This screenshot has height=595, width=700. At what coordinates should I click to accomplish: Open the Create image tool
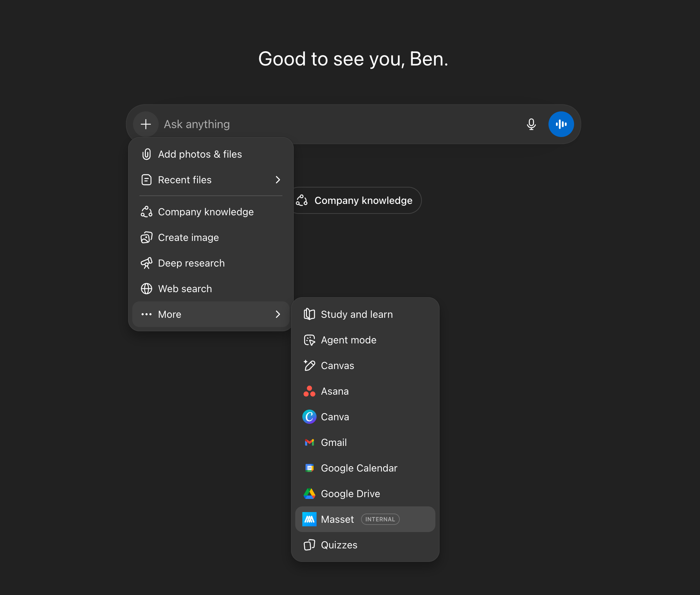188,237
